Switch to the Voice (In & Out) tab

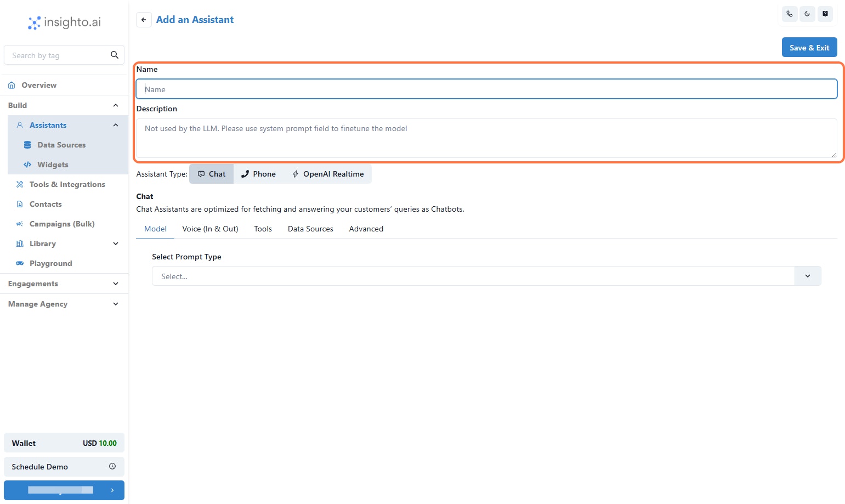(211, 229)
